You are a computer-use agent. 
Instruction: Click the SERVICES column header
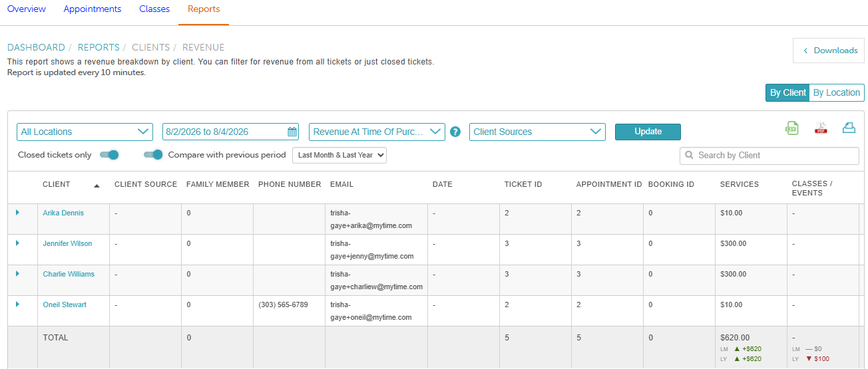(740, 184)
